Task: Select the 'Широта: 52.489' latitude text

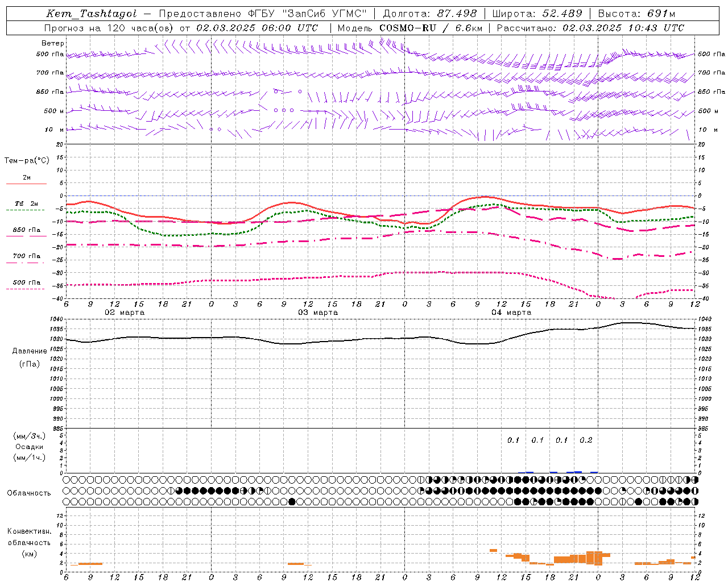Action: (x=537, y=14)
